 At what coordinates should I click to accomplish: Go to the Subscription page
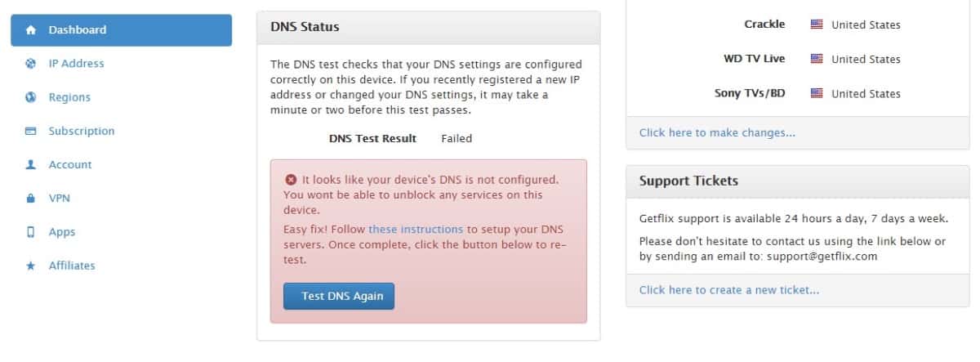coord(81,131)
